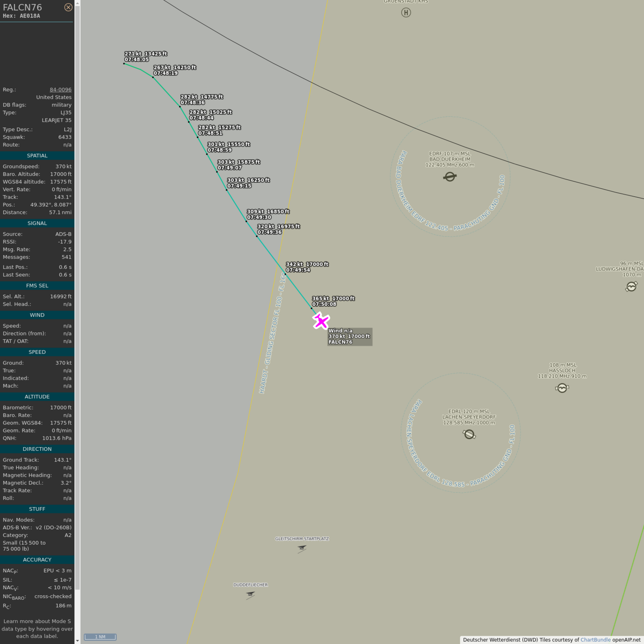Click the Gruenstadt KHS heliport icon
Screen dimensions: 644x644
pyautogui.click(x=406, y=13)
